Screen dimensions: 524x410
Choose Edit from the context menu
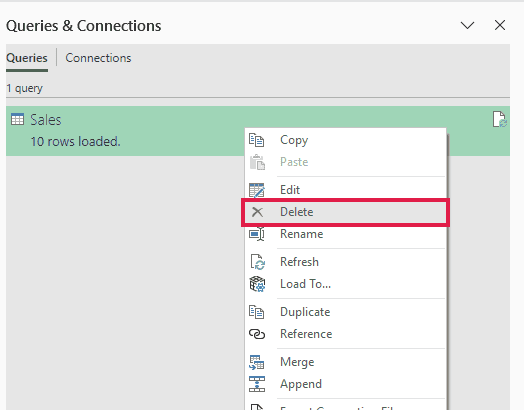click(345, 190)
